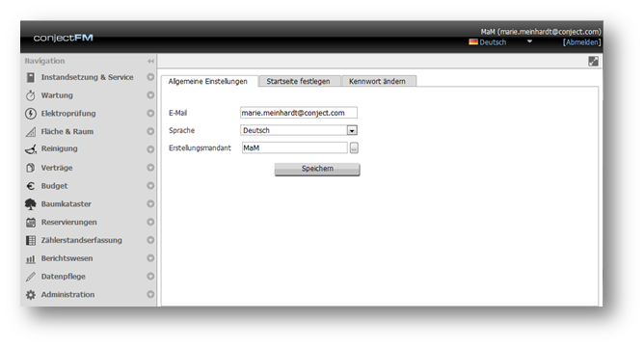Click the Reservierungen calendar icon
The image size is (644, 347).
(31, 222)
